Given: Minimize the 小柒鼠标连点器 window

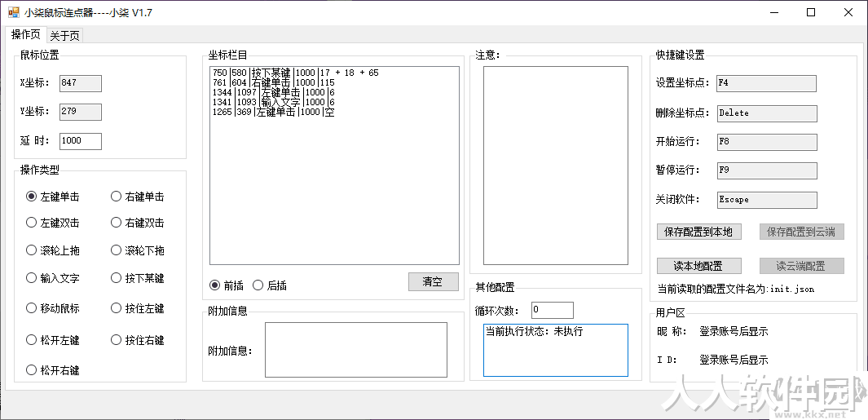Looking at the screenshot, I should coord(773,13).
